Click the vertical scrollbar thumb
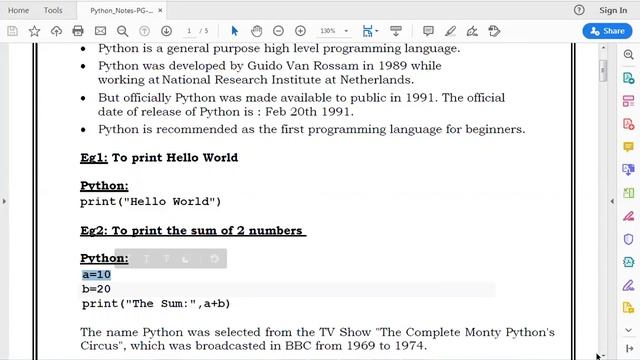Viewport: 640px width, 360px height. pos(603,71)
